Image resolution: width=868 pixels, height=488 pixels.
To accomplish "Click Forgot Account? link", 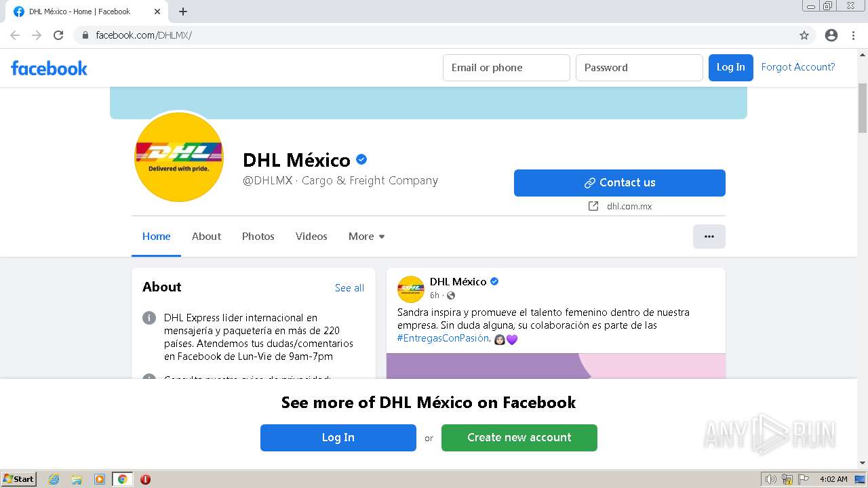I will [798, 67].
